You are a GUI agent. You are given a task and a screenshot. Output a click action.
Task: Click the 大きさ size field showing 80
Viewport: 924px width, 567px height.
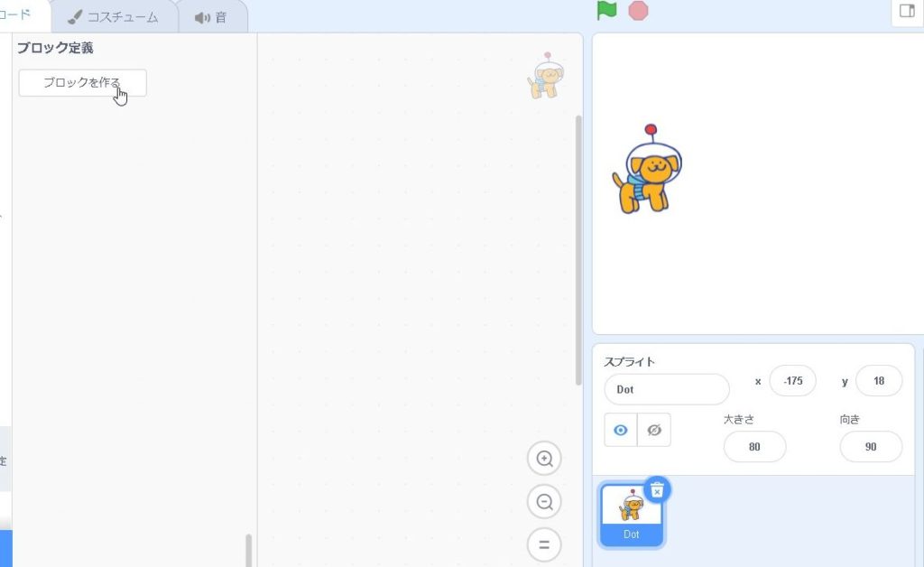click(754, 447)
